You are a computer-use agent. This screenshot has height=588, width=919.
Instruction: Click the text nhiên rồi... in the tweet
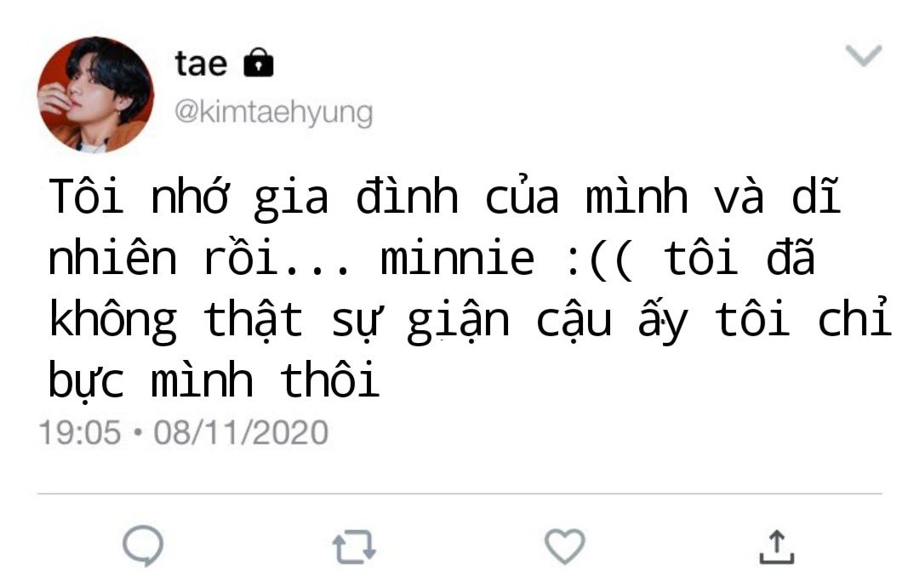tap(199, 258)
